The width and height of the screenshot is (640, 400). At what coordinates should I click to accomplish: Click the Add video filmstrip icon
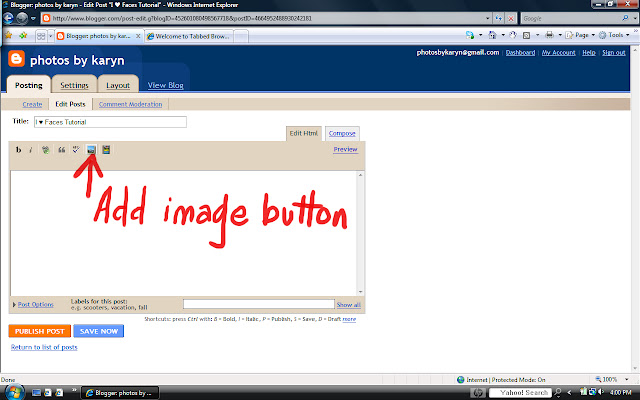[x=106, y=150]
